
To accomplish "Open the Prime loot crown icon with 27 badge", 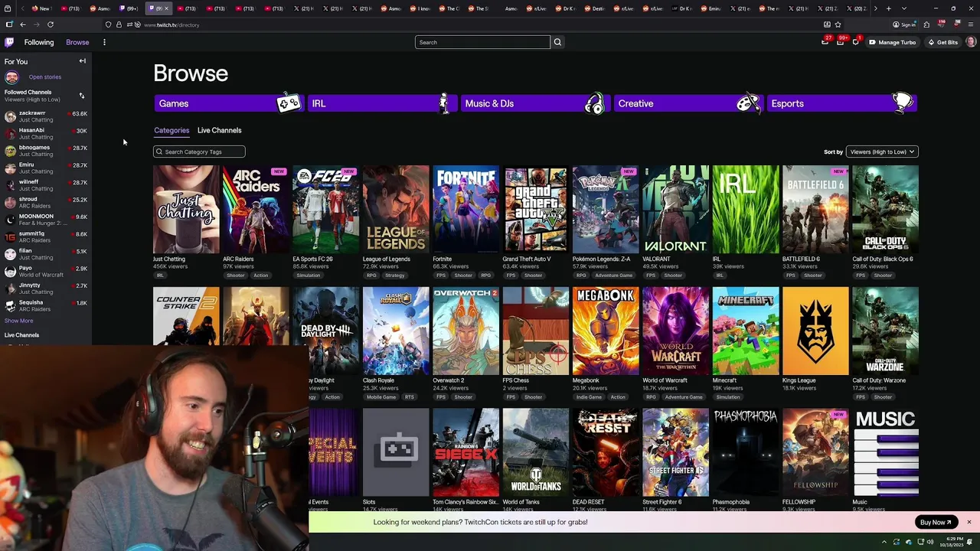I will (x=825, y=42).
